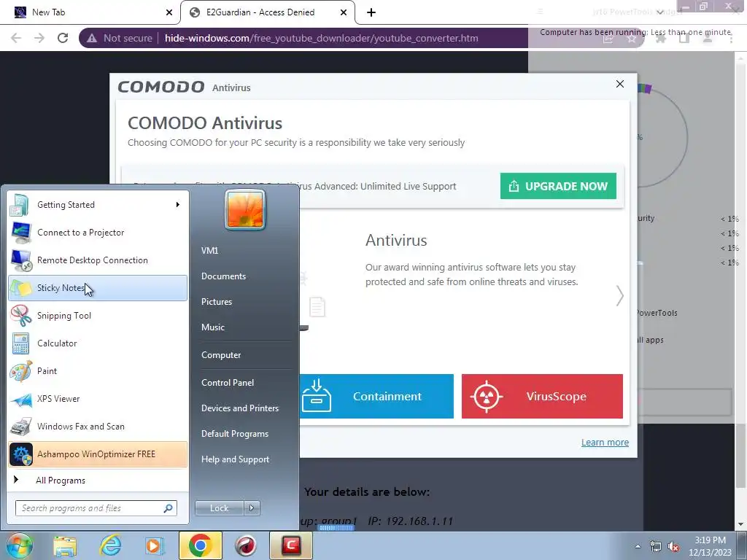Image resolution: width=747 pixels, height=560 pixels.
Task: Open Help and Support
Action: click(x=236, y=459)
